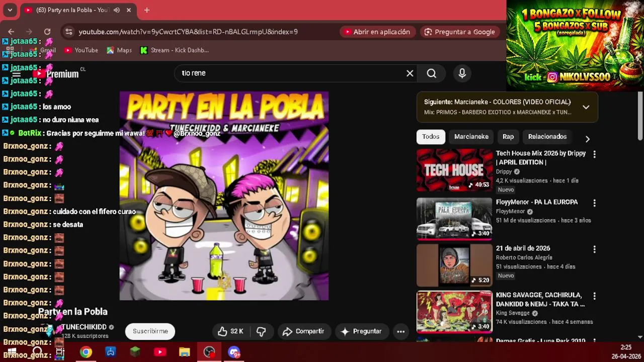Open '21 de abril de 2026' video thumbnail

(454, 265)
